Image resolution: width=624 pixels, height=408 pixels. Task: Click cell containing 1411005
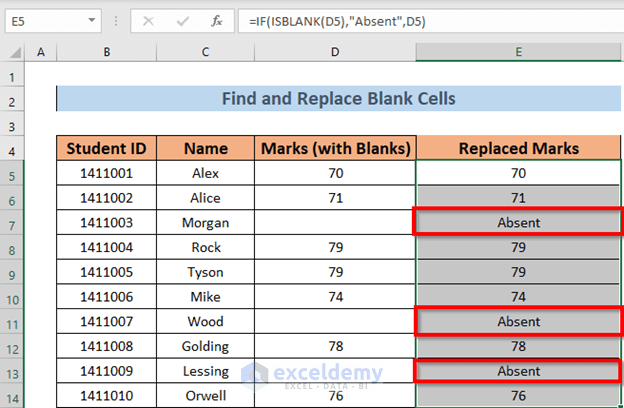106,272
